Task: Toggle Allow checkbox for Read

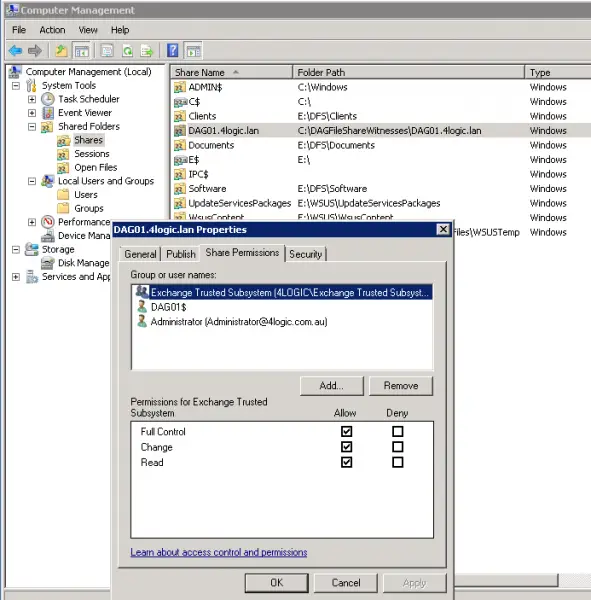Action: point(346,462)
